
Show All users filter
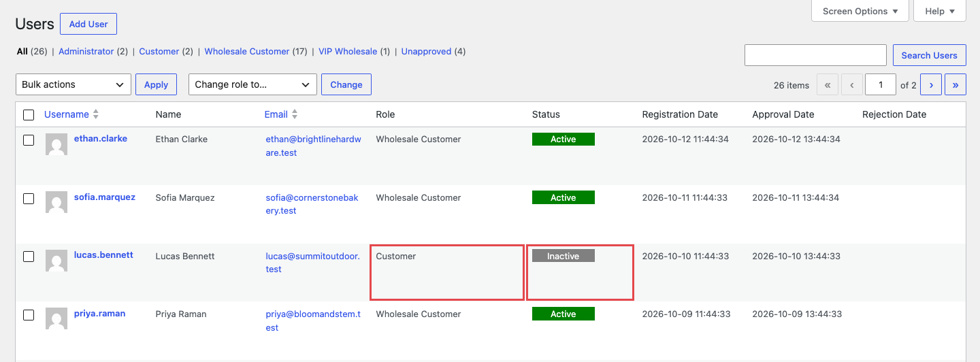point(22,51)
